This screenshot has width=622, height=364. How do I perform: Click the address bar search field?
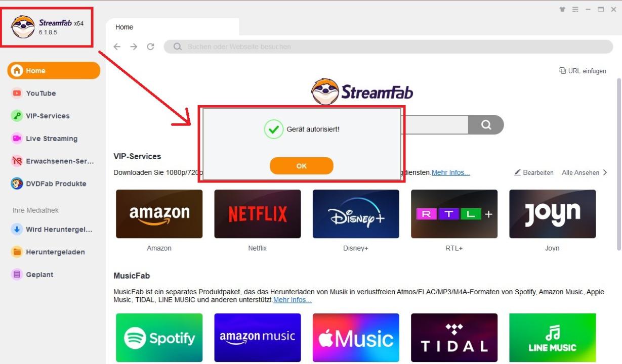tap(388, 47)
